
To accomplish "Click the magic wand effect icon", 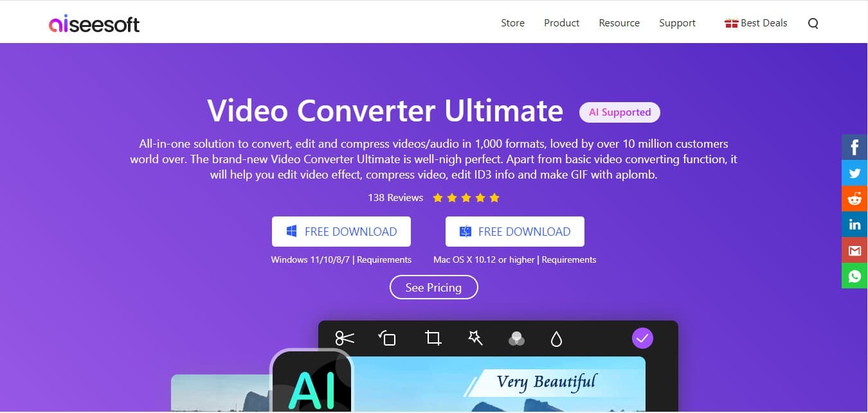I will [475, 338].
